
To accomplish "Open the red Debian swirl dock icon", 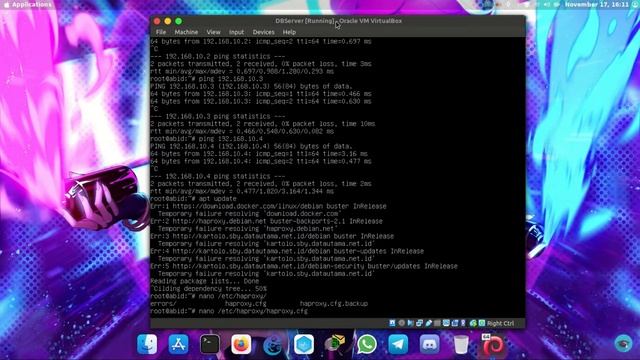I will pyautogui.click(x=492, y=344).
